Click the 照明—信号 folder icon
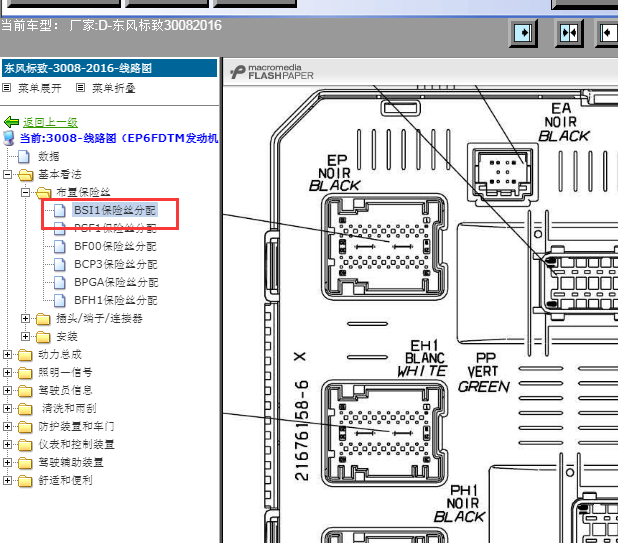Image resolution: width=618 pixels, height=543 pixels. pos(26,373)
